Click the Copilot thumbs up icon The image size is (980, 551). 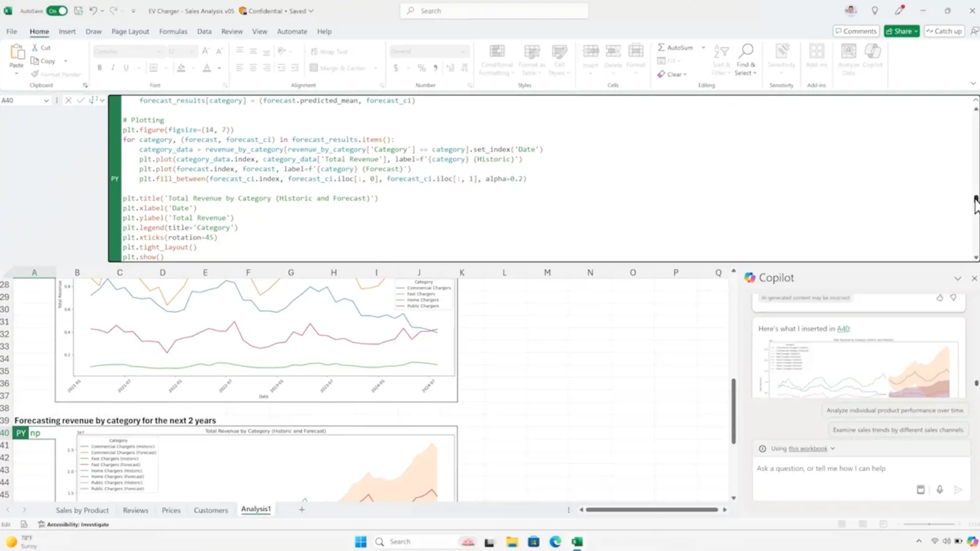pyautogui.click(x=939, y=298)
